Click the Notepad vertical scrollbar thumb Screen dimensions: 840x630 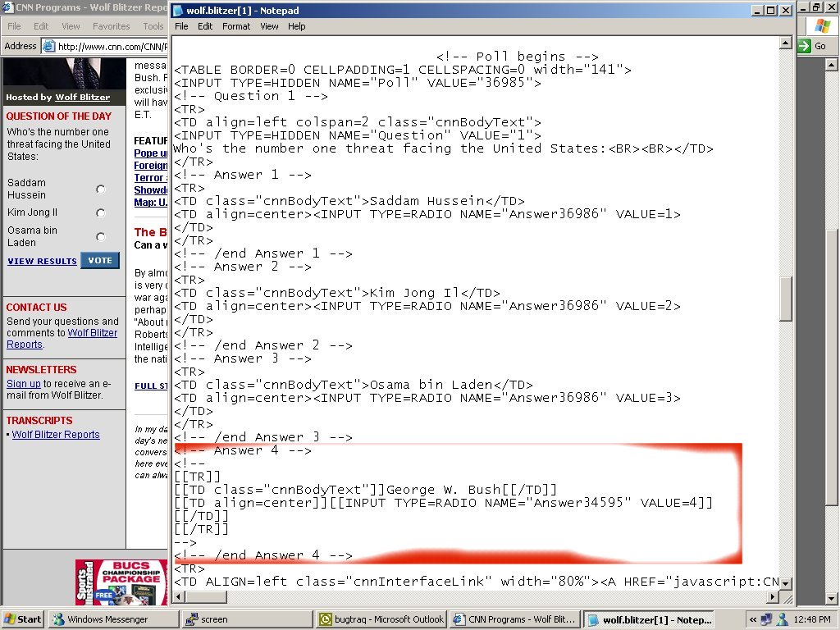tap(786, 299)
